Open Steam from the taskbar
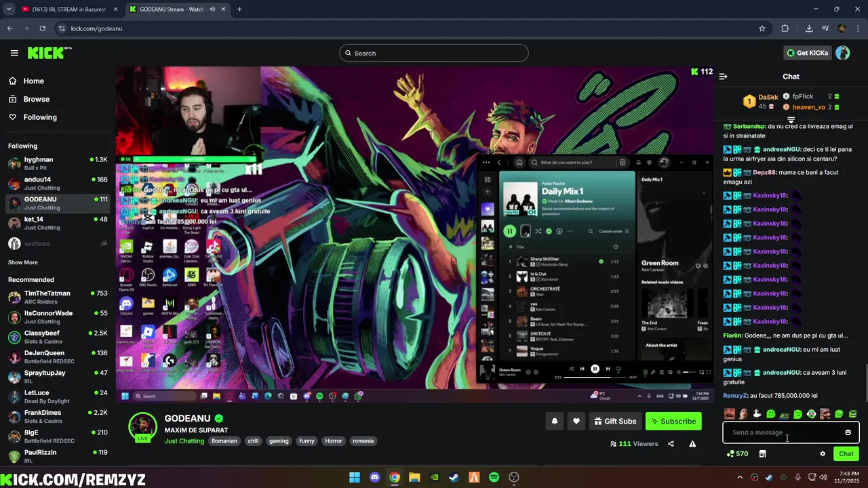 pyautogui.click(x=454, y=477)
